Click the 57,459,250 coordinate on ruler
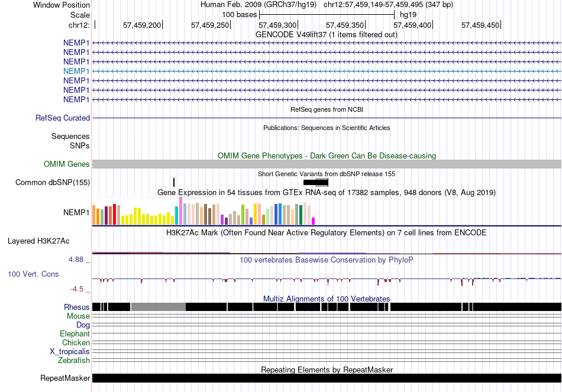Screen dimensions: 562x392 coord(209,25)
